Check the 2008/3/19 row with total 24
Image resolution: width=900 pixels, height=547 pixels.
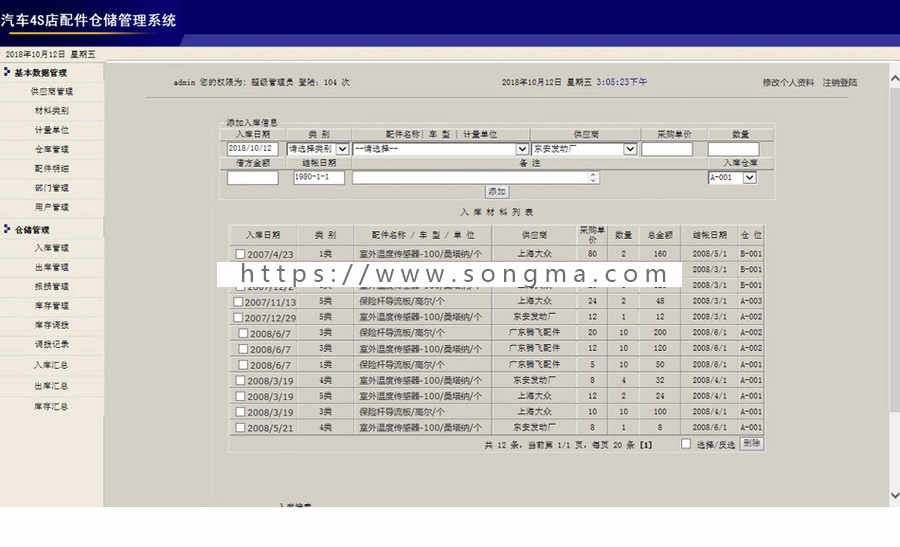[240, 396]
